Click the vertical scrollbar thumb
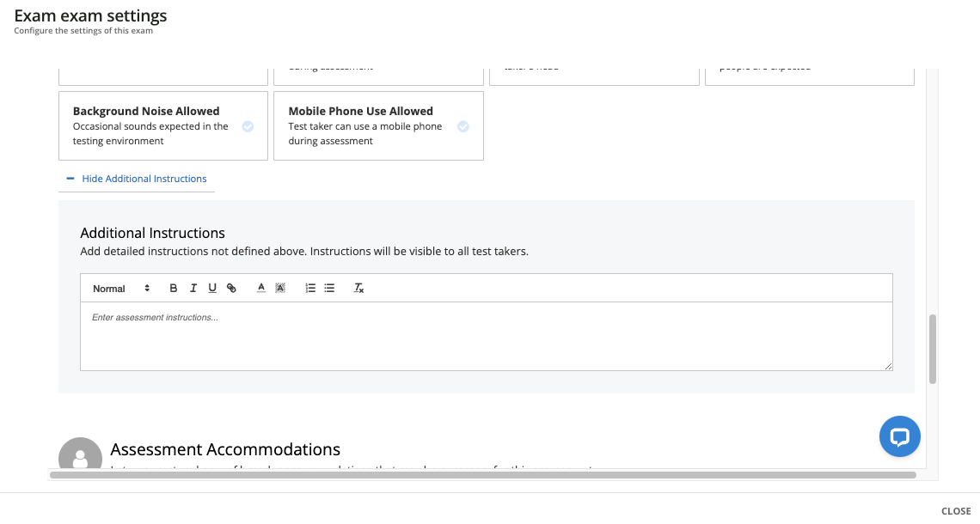Image resolution: width=980 pixels, height=524 pixels. coord(933,349)
